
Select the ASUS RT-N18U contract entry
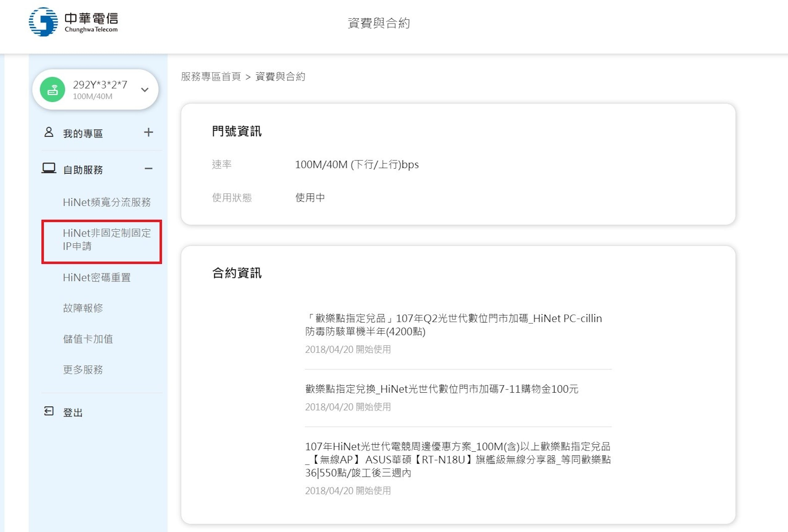point(458,459)
